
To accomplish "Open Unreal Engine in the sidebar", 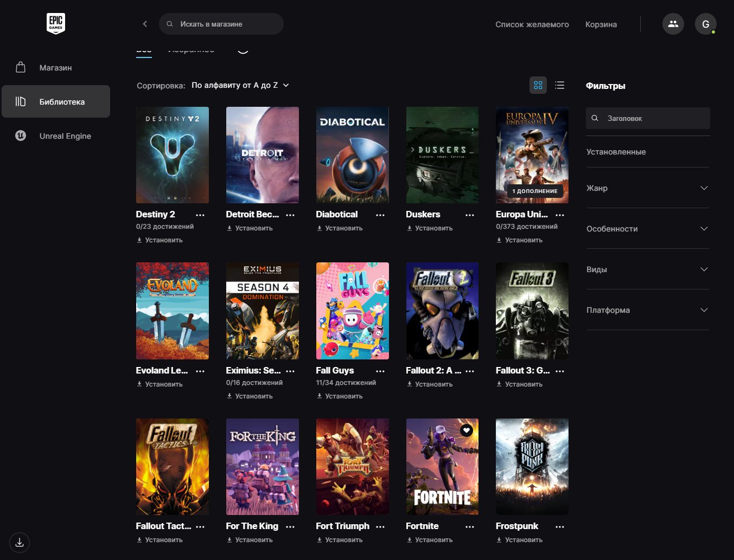I will pyautogui.click(x=65, y=136).
